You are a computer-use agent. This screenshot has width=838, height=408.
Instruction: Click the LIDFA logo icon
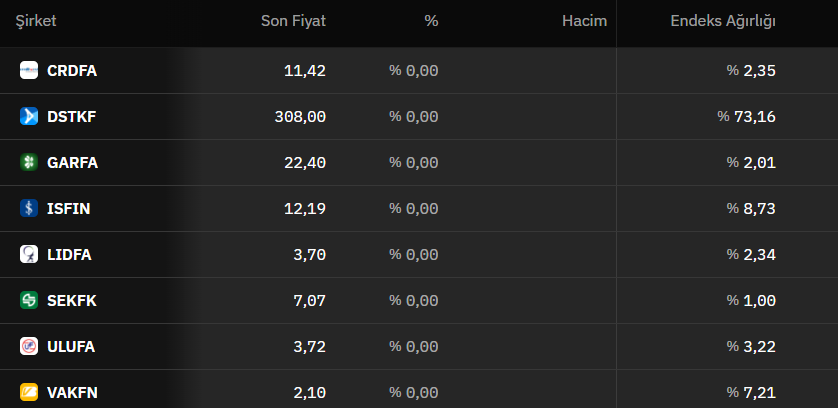(x=29, y=254)
